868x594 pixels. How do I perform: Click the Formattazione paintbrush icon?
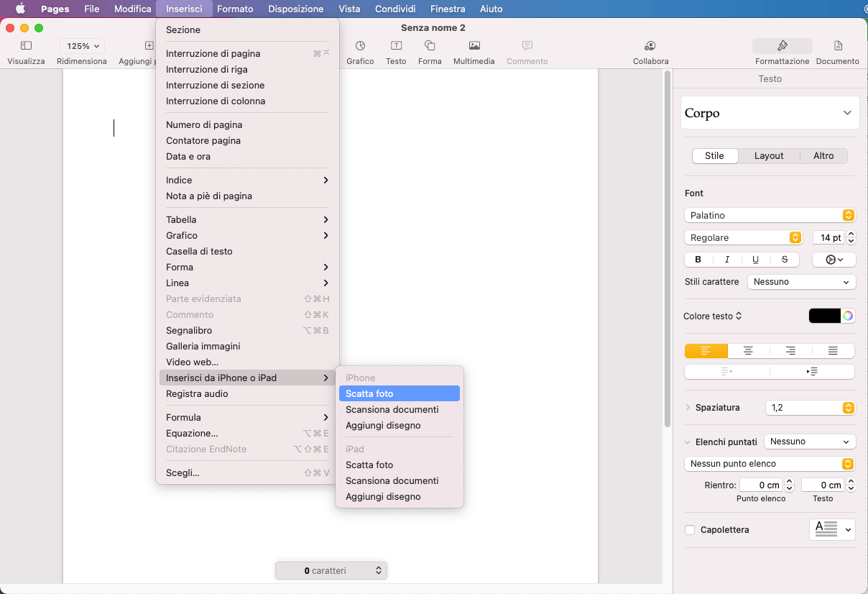tap(782, 46)
